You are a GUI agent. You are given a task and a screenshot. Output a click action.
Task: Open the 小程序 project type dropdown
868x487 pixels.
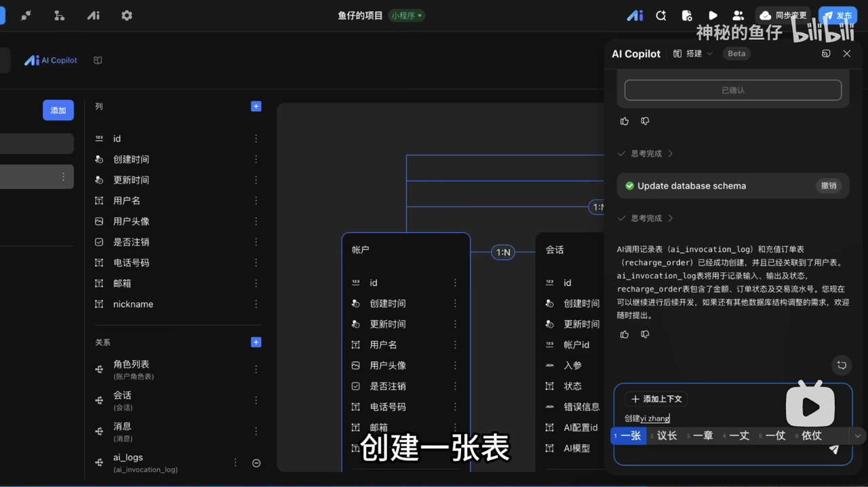click(406, 16)
